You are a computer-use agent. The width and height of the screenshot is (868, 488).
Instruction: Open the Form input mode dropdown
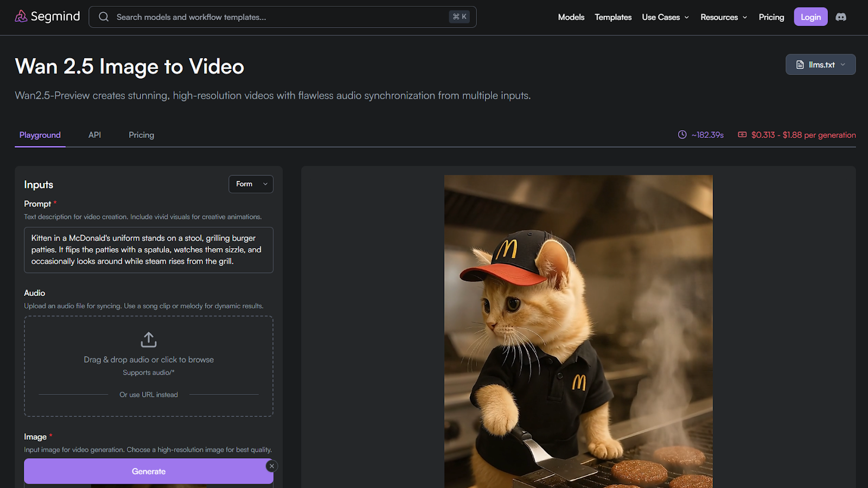pos(251,184)
